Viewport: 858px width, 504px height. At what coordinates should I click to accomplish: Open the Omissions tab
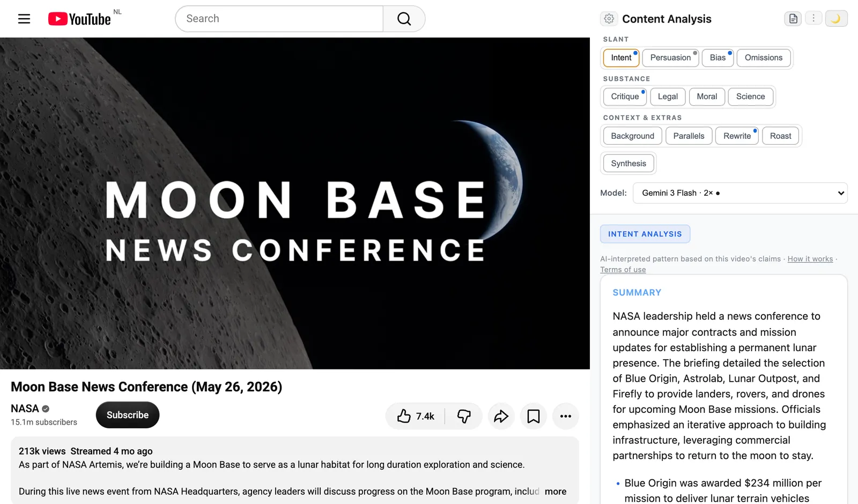click(x=764, y=58)
